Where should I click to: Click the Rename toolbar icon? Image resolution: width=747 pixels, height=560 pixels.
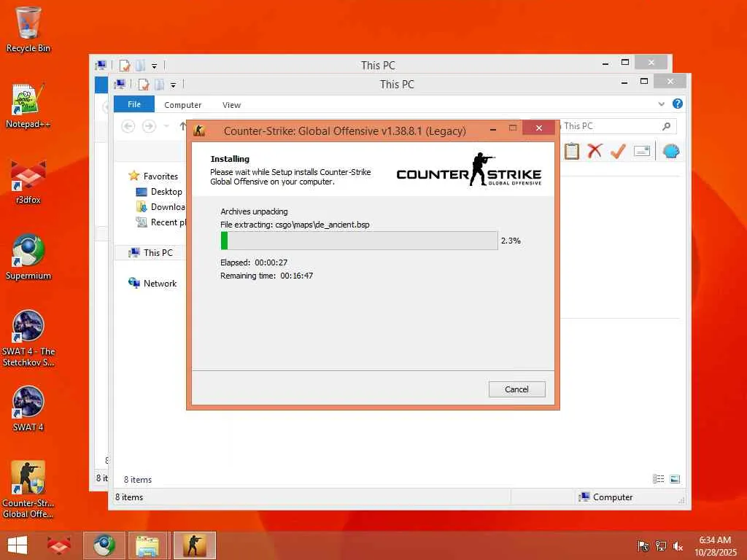pyautogui.click(x=642, y=152)
